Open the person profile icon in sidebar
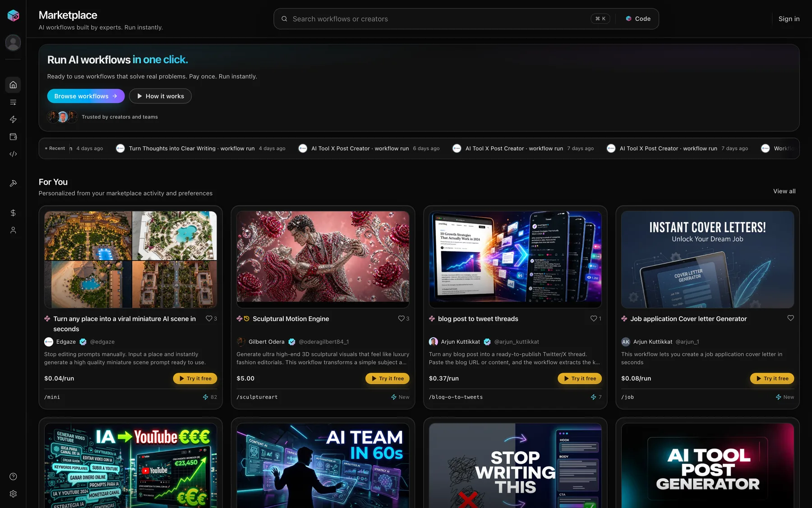This screenshot has width=812, height=508. [x=13, y=230]
